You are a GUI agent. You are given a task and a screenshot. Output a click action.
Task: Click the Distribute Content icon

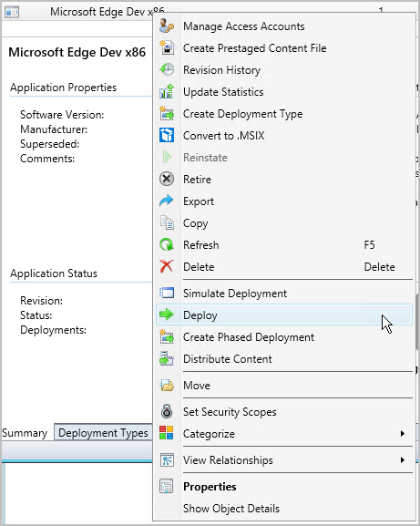click(167, 358)
